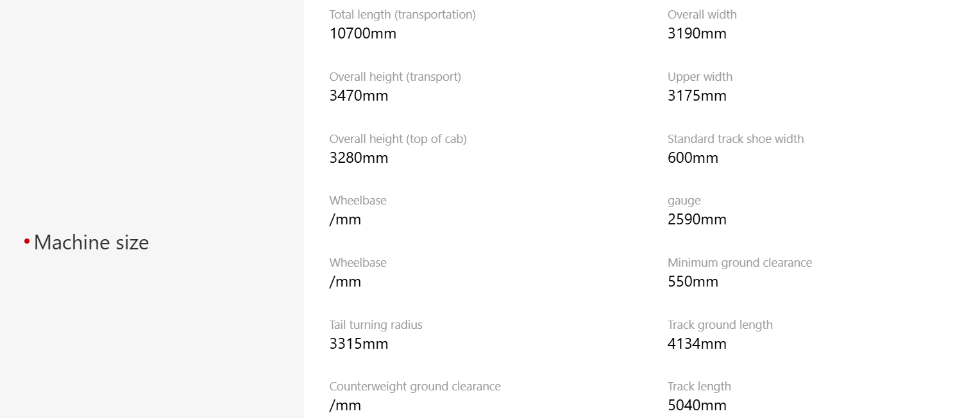Click the 2590mm gauge value
Image resolution: width=980 pixels, height=418 pixels.
[x=697, y=219]
